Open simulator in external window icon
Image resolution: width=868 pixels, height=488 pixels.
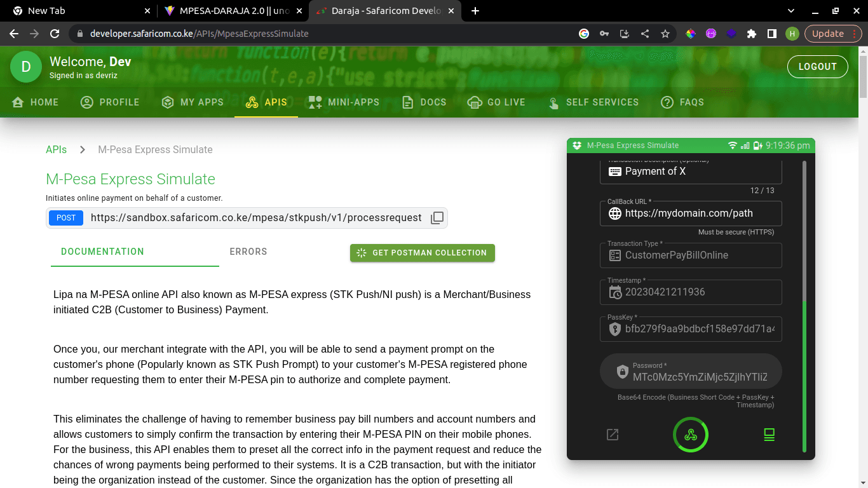click(x=613, y=435)
